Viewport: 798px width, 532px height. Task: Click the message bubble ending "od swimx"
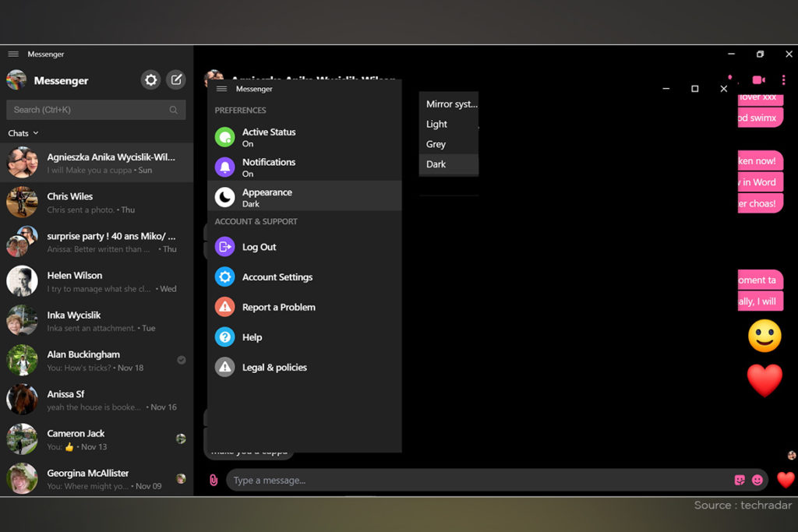coord(761,118)
